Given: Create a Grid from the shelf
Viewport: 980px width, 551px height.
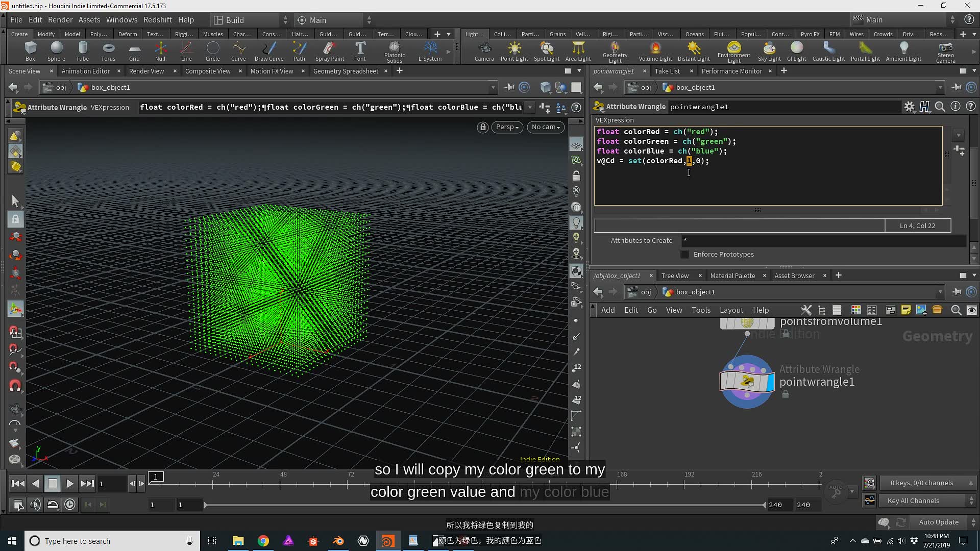Looking at the screenshot, I should pyautogui.click(x=134, y=51).
